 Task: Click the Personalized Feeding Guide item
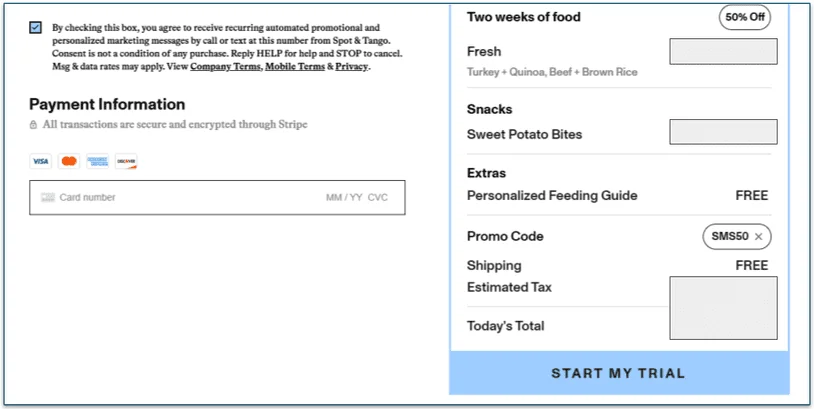551,196
